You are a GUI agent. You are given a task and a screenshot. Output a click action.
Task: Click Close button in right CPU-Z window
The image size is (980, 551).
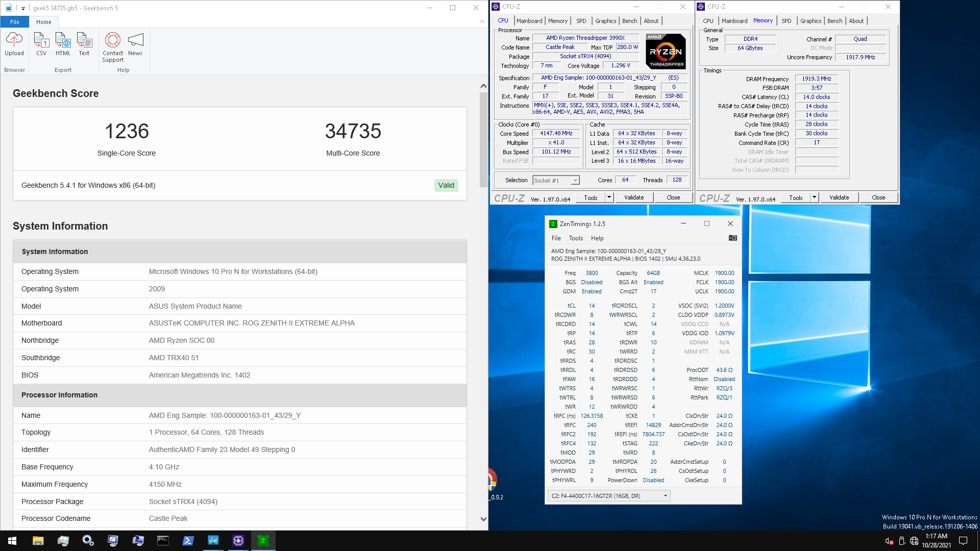pyautogui.click(x=878, y=197)
